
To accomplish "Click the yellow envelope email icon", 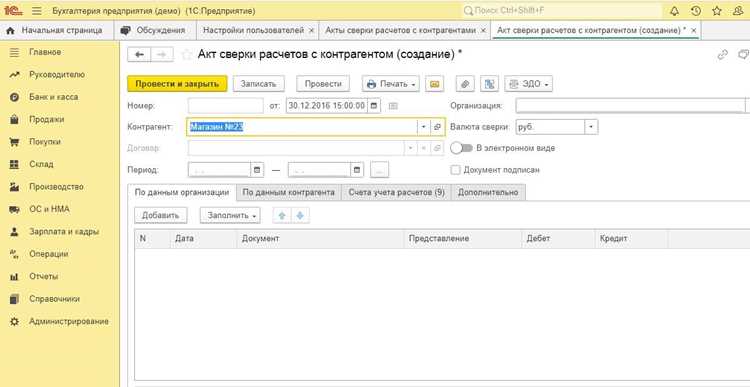I will pyautogui.click(x=434, y=84).
